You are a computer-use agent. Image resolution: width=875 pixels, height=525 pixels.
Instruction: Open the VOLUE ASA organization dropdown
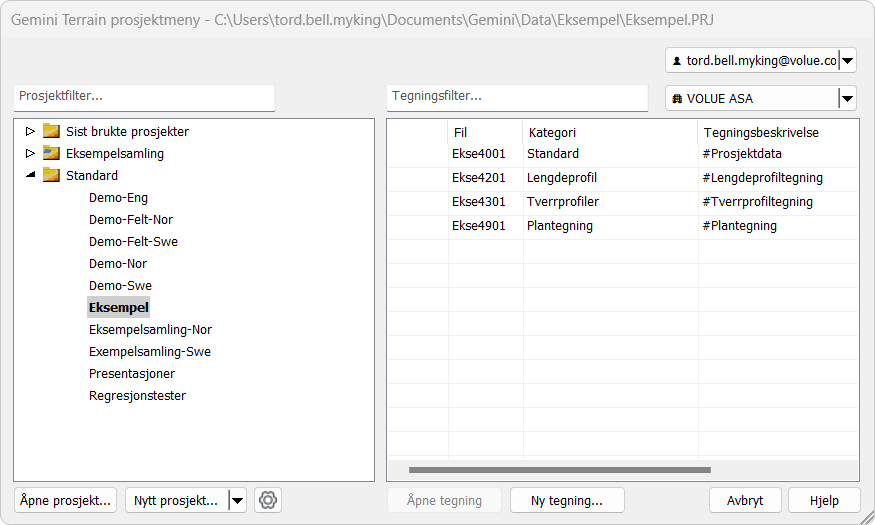click(x=847, y=98)
